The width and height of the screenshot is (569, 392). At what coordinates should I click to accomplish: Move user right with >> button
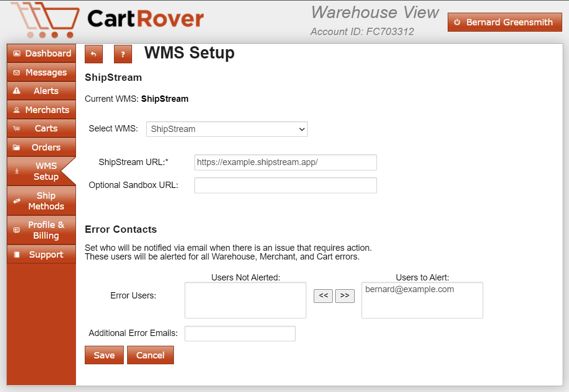coord(345,296)
